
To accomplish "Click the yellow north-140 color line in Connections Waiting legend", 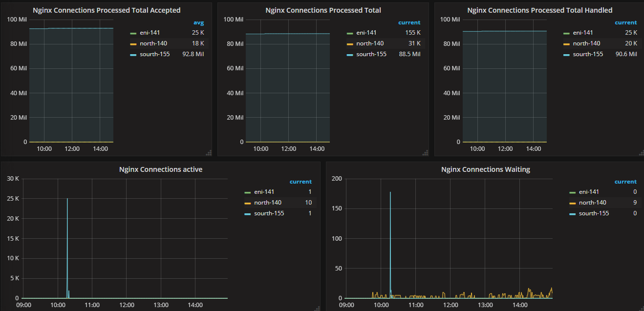I will [x=572, y=203].
